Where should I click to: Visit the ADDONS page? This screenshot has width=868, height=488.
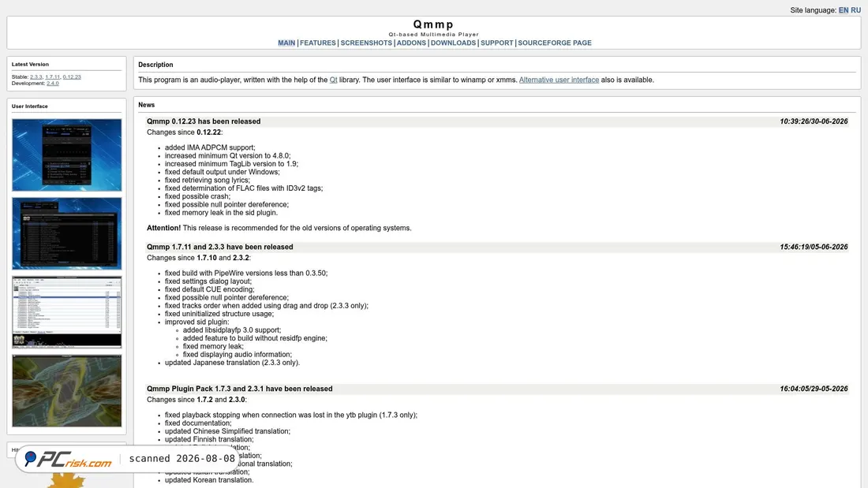tap(411, 43)
